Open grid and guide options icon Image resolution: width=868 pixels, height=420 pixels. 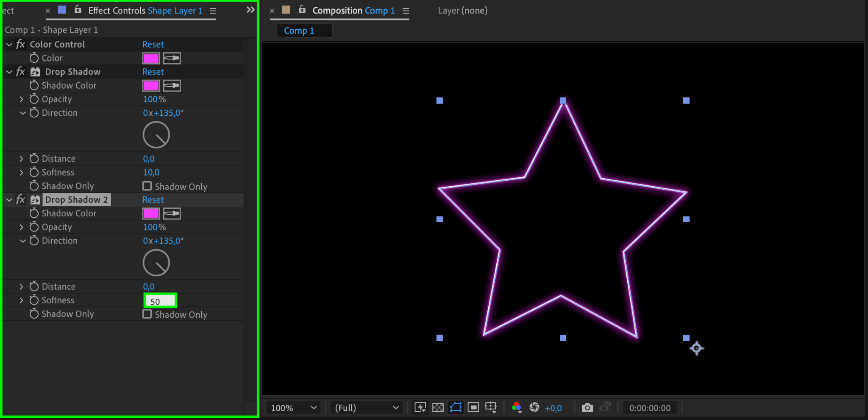click(x=491, y=408)
